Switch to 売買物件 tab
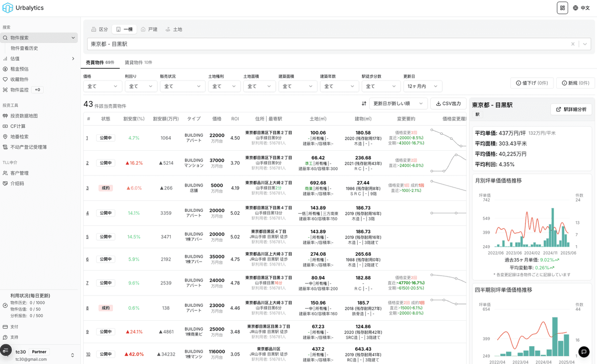Screen dimensions: 597x364 (x=100, y=63)
